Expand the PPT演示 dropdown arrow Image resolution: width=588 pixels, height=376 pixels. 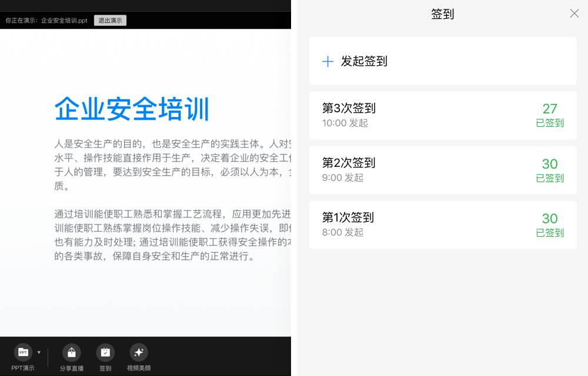(39, 352)
